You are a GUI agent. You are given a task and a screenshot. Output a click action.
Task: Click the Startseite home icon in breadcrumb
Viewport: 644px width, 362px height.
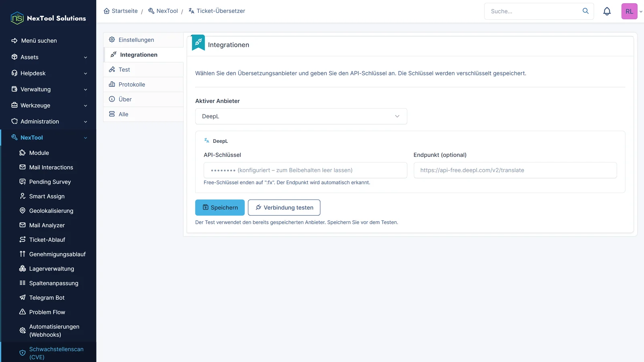107,11
